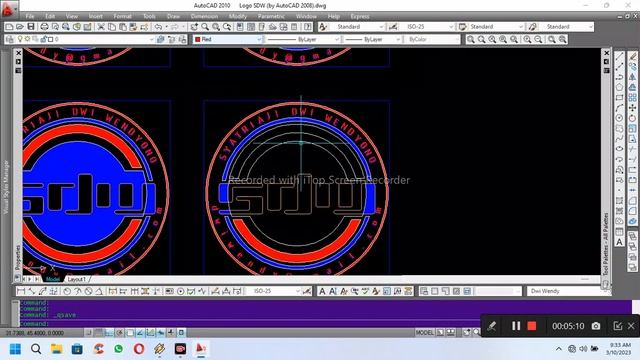Select the Multiline Text A tool

pyautogui.click(x=620, y=242)
